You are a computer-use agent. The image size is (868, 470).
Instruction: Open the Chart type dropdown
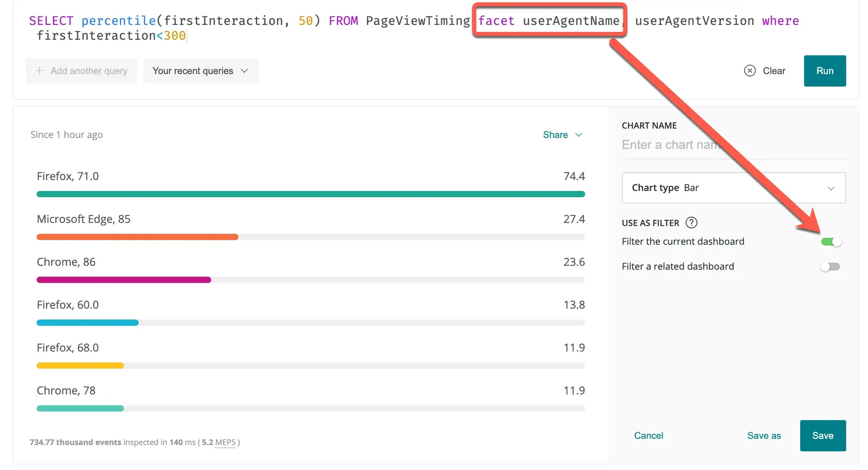coord(733,188)
